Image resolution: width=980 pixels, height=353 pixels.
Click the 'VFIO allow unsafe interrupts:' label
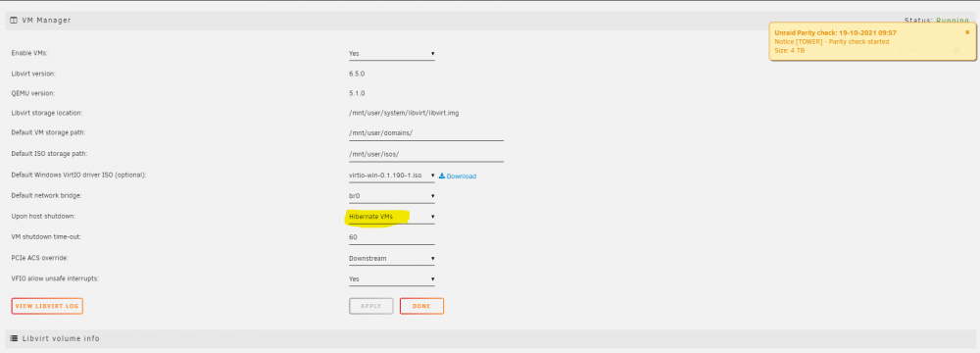pos(54,278)
